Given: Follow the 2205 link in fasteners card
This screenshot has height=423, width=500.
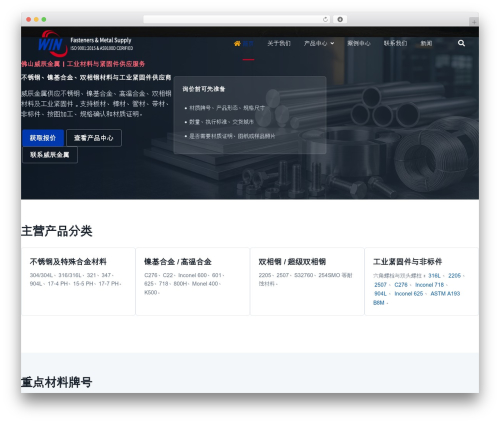Looking at the screenshot, I should click(454, 276).
